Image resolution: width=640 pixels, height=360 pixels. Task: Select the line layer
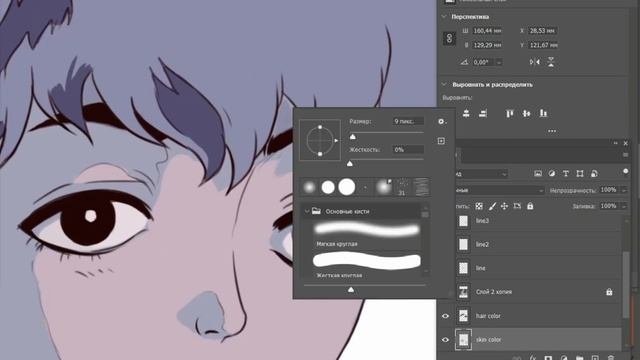click(x=538, y=268)
